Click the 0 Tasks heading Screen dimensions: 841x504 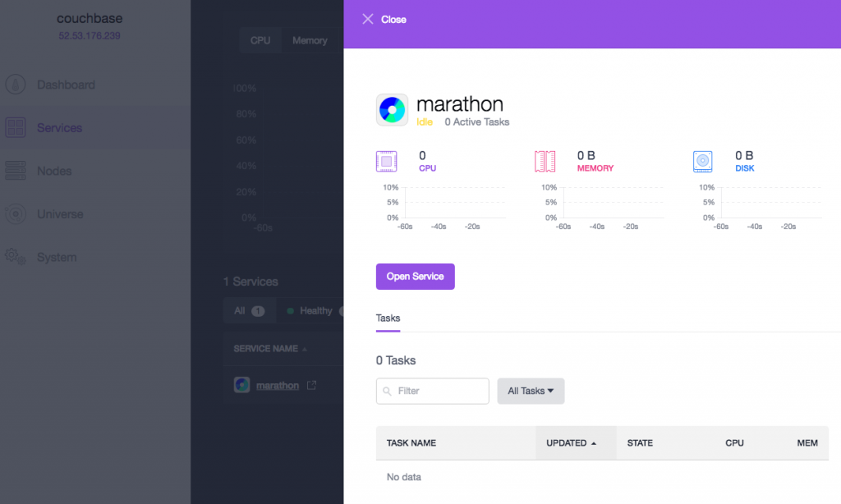[x=396, y=360]
